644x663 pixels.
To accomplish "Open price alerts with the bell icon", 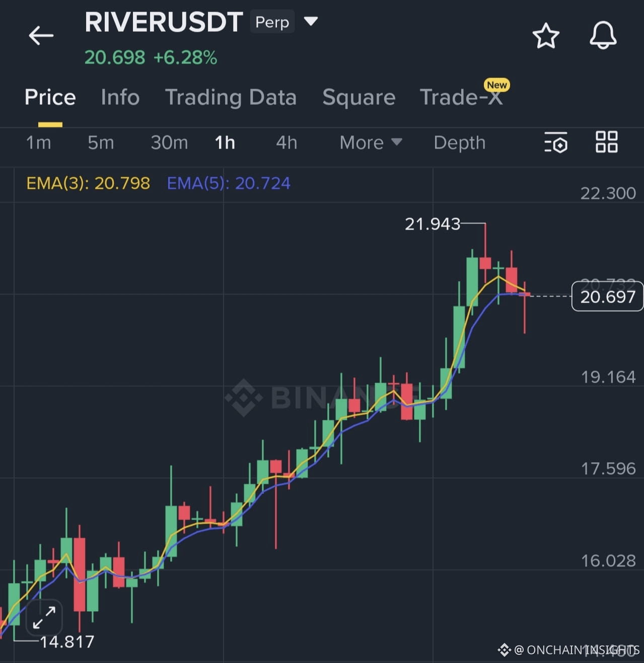I will pyautogui.click(x=603, y=35).
